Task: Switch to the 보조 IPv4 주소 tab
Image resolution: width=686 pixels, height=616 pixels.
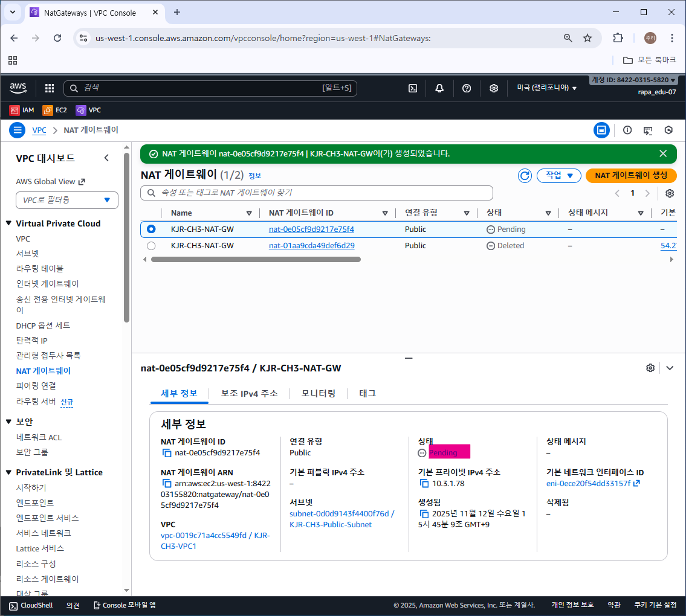Action: 250,394
